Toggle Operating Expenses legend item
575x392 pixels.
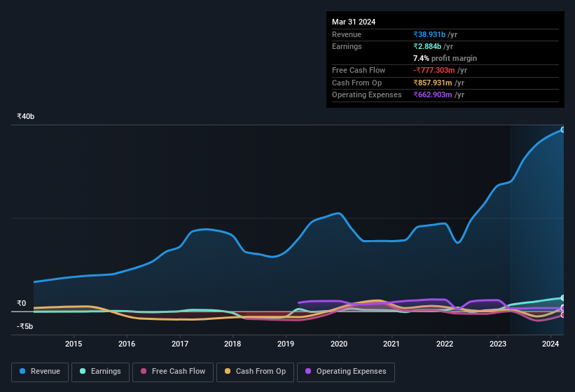(x=346, y=371)
